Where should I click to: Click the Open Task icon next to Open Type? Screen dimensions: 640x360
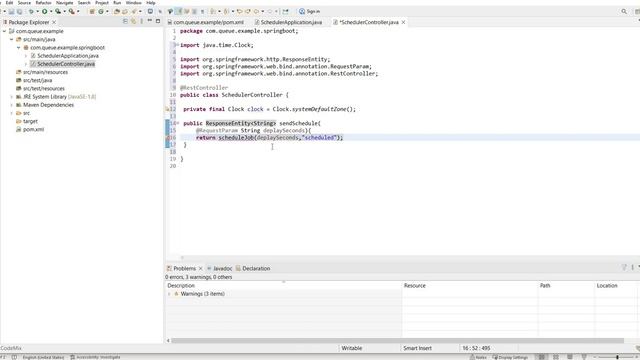coord(125,11)
